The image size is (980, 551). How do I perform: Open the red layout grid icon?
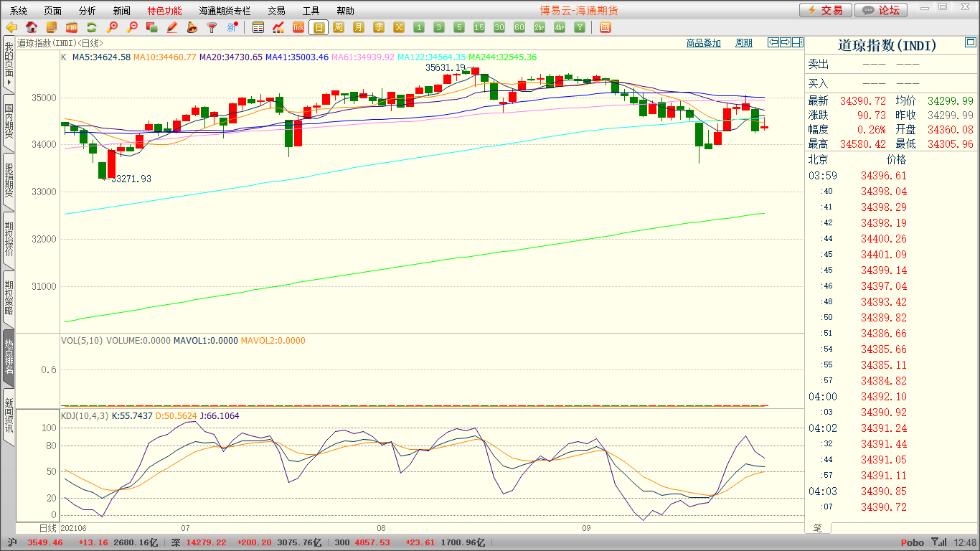pos(605,27)
